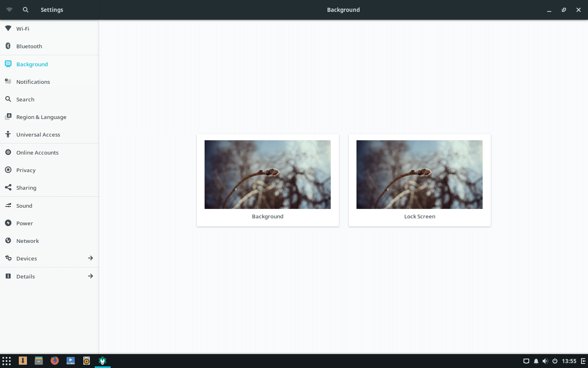The height and width of the screenshot is (368, 588).
Task: Minimize the Settings window
Action: pyautogui.click(x=549, y=10)
